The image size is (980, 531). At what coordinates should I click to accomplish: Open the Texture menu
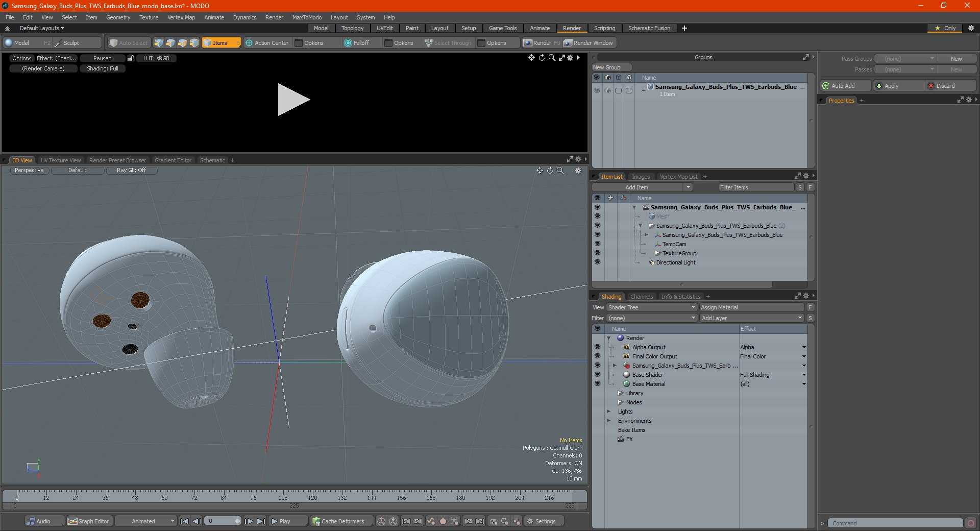(149, 17)
